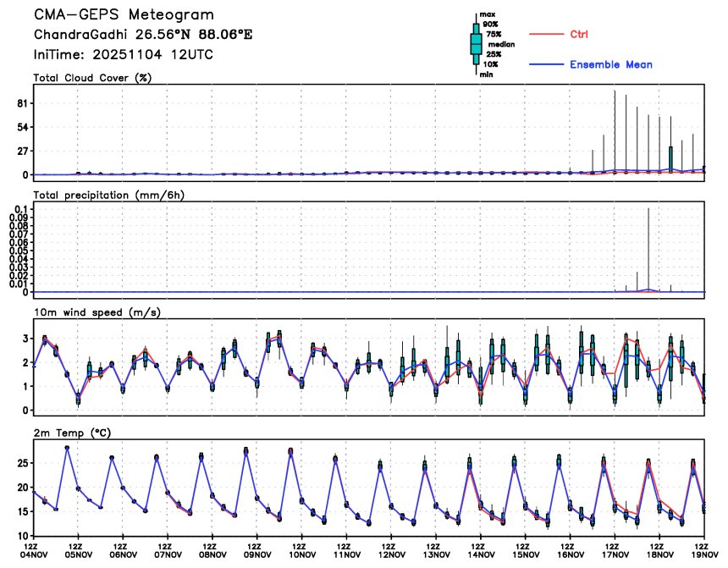This screenshot has height=568, width=728.
Task: Click the 54 tick on cloud cover axis
Action: (22, 127)
